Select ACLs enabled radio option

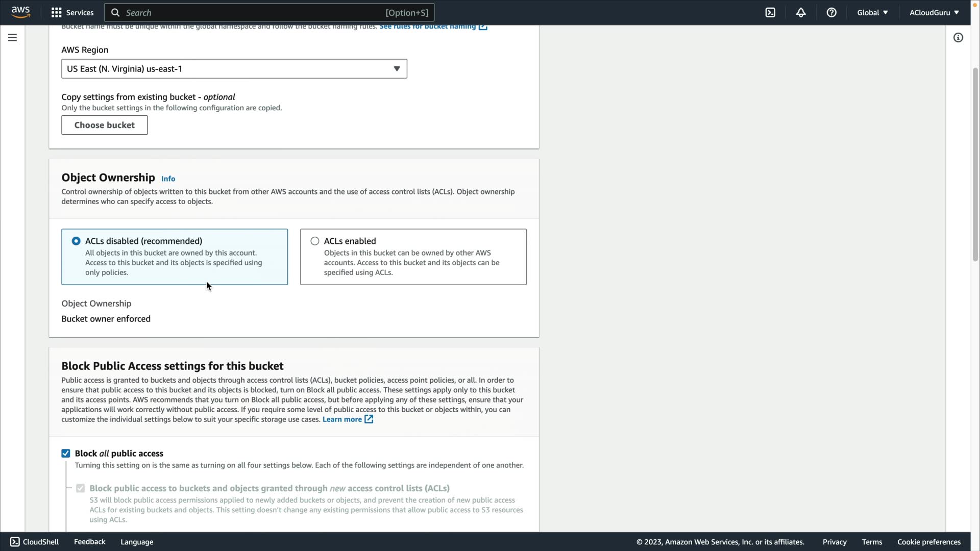coord(315,241)
